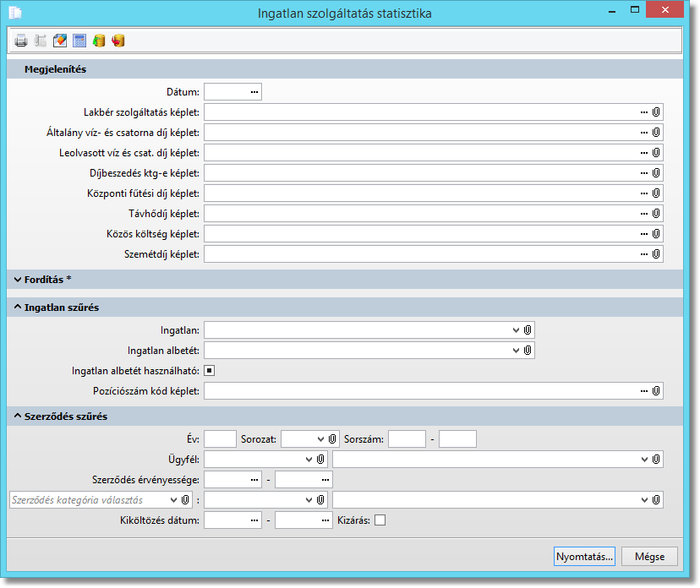Click the printer icon in the toolbar
The image size is (700, 588).
tap(21, 40)
